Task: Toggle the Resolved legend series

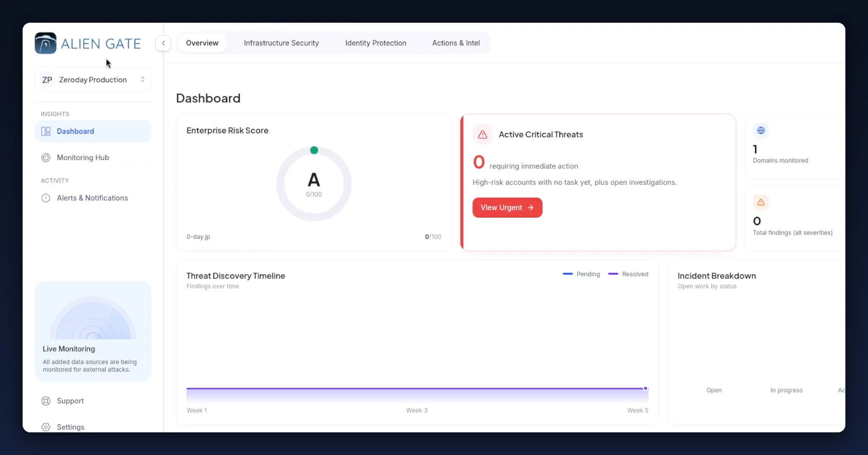Action: [628, 274]
